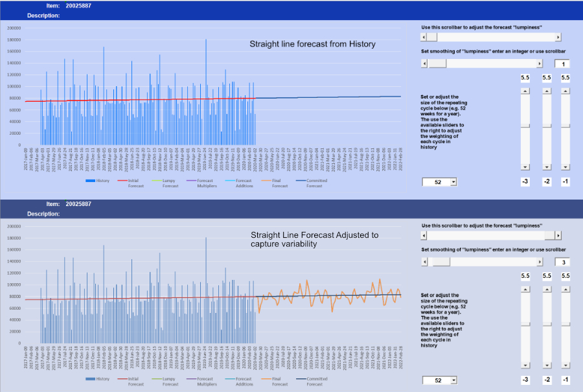Click left arrow of bottom smoothing scrollbar

click(x=424, y=262)
